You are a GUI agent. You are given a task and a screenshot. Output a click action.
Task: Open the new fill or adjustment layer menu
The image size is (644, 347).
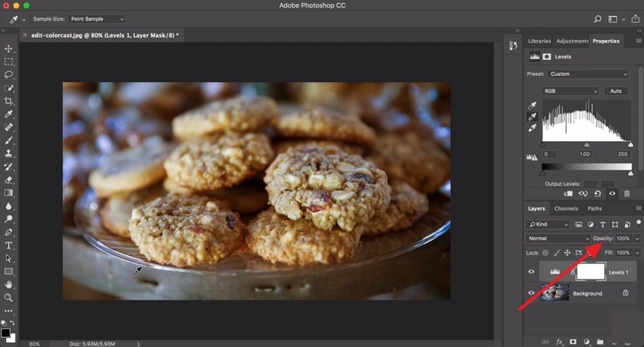coord(587,342)
